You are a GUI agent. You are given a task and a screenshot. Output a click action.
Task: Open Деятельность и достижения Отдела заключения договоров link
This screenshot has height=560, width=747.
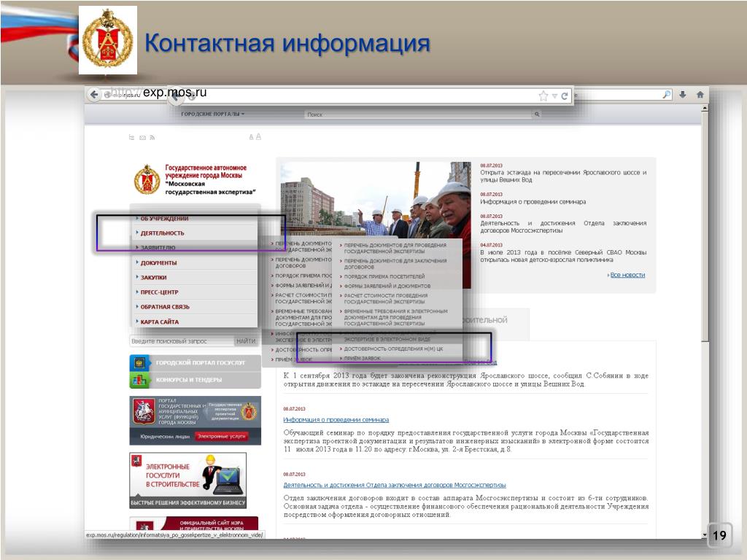point(395,485)
